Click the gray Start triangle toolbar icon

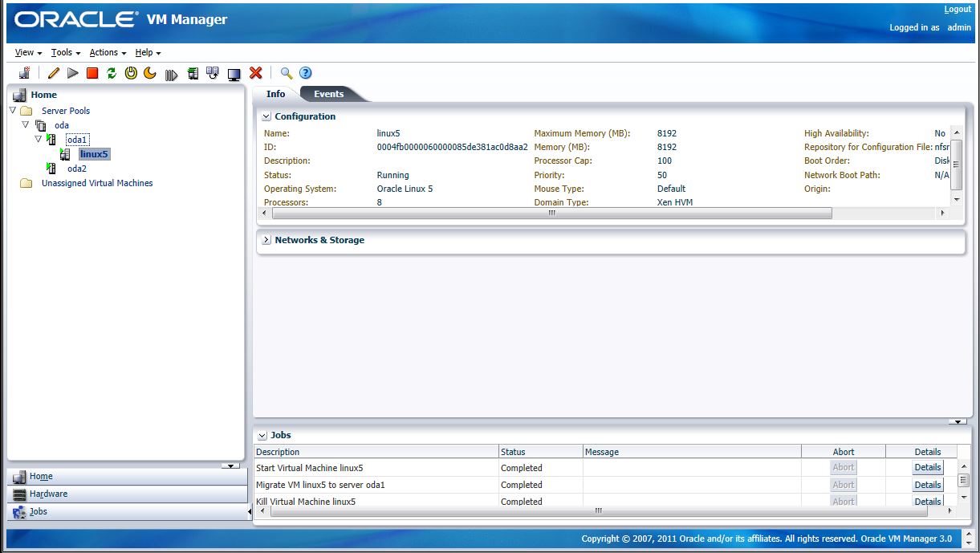coord(73,74)
